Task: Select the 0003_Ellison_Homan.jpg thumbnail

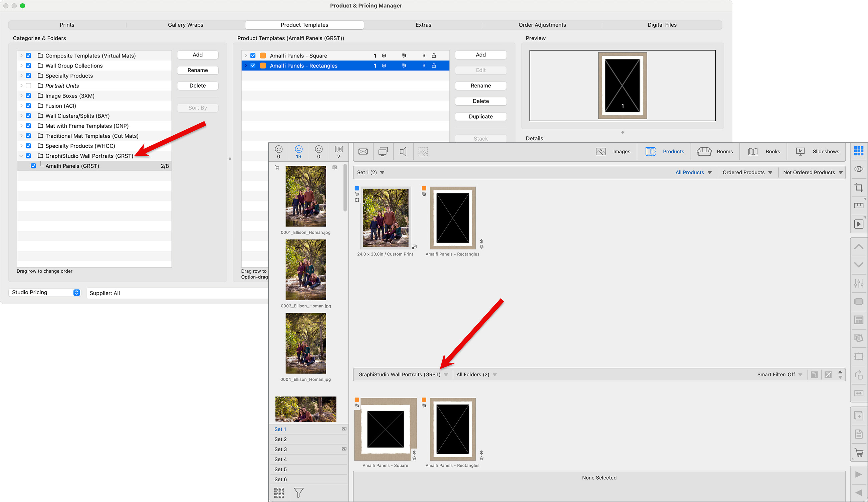Action: coord(305,270)
